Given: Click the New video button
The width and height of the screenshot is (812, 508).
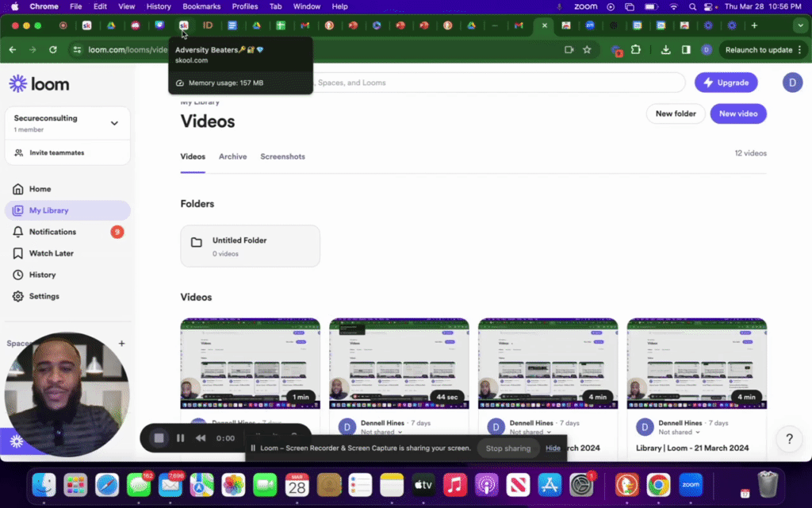Looking at the screenshot, I should tap(738, 114).
